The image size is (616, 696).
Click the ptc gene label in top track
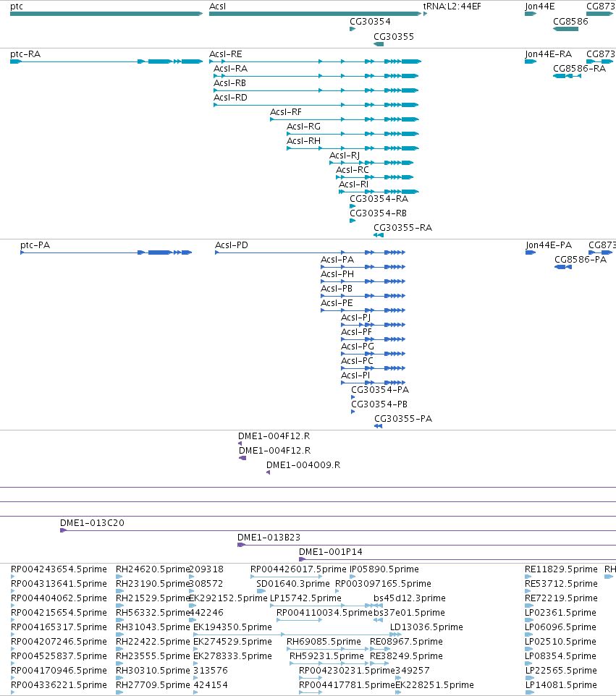(17, 7)
